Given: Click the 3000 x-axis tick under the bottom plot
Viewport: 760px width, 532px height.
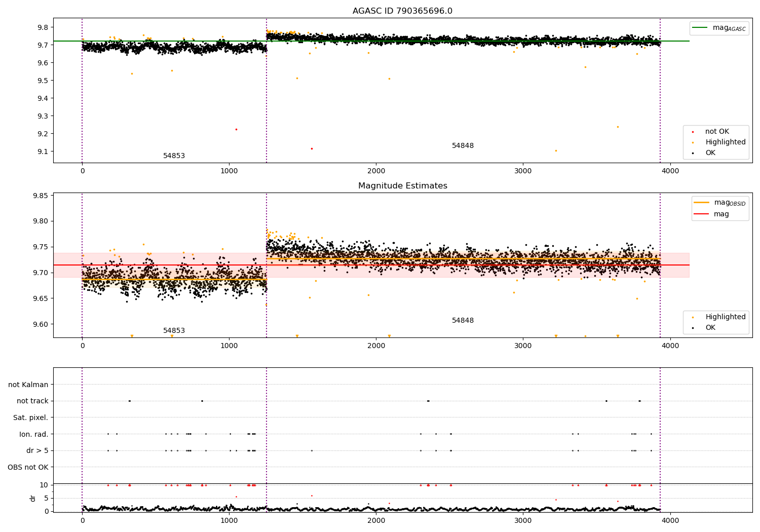Looking at the screenshot, I should pos(523,521).
